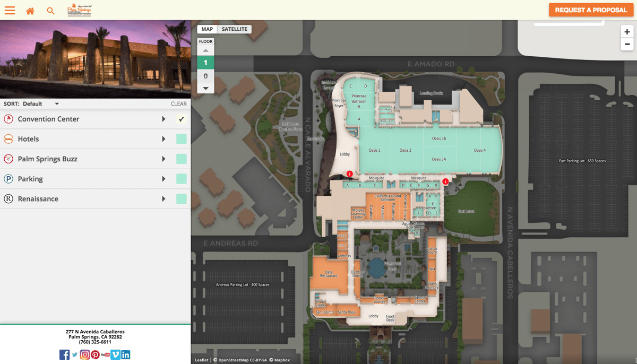Open the YouTube social icon
This screenshot has height=364, width=637.
pyautogui.click(x=105, y=354)
